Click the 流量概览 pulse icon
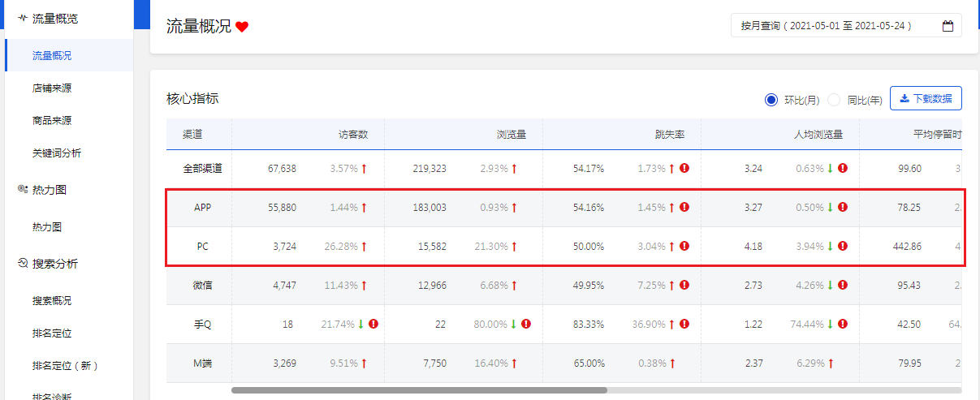This screenshot has width=980, height=400. [22, 18]
